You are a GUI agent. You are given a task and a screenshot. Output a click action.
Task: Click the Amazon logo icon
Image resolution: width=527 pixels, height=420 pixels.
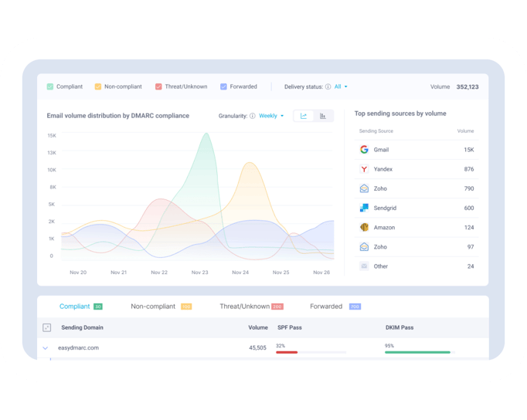[364, 227]
